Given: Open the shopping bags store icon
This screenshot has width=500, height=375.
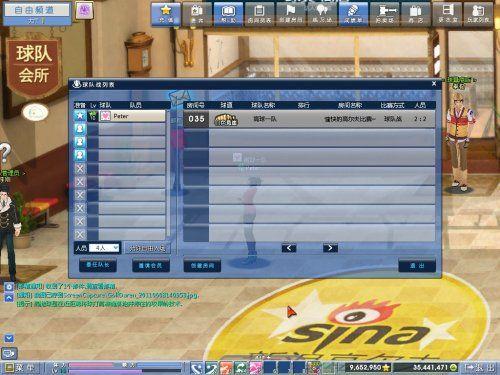Looking at the screenshot, I should (416, 14).
